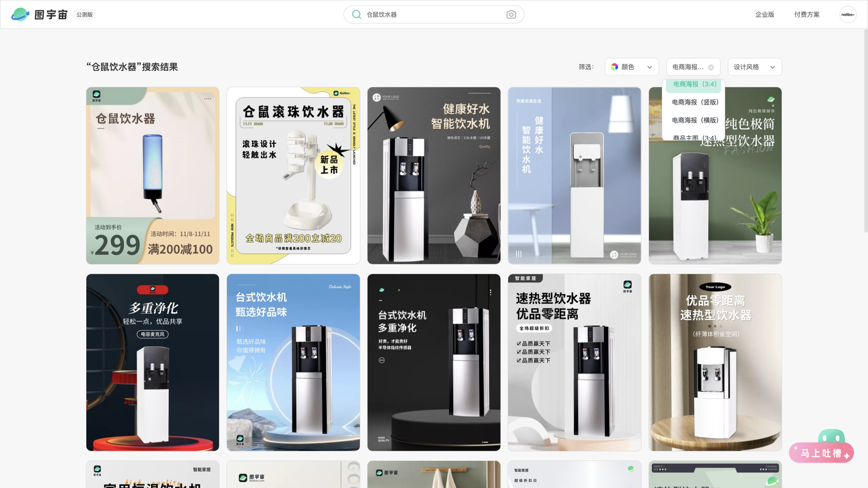This screenshot has width=868, height=488.
Task: Open the 优品零距离 速热型饮水器 beige poster
Action: [x=715, y=363]
